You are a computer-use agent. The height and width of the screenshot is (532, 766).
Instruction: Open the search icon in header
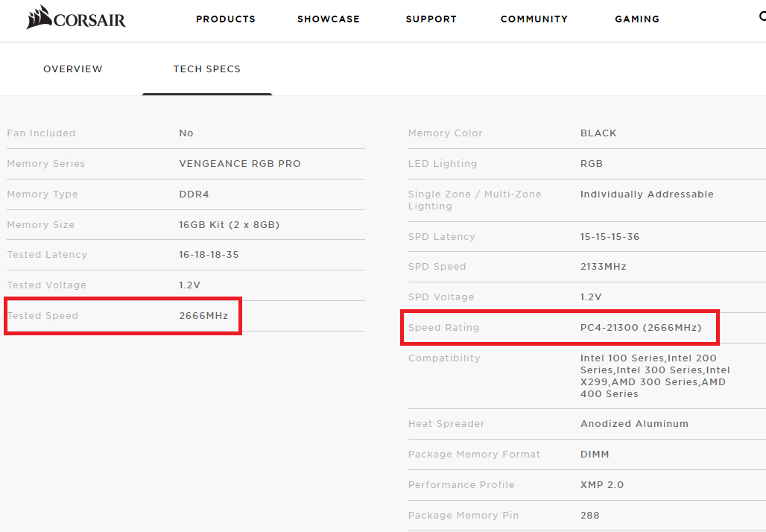762,16
